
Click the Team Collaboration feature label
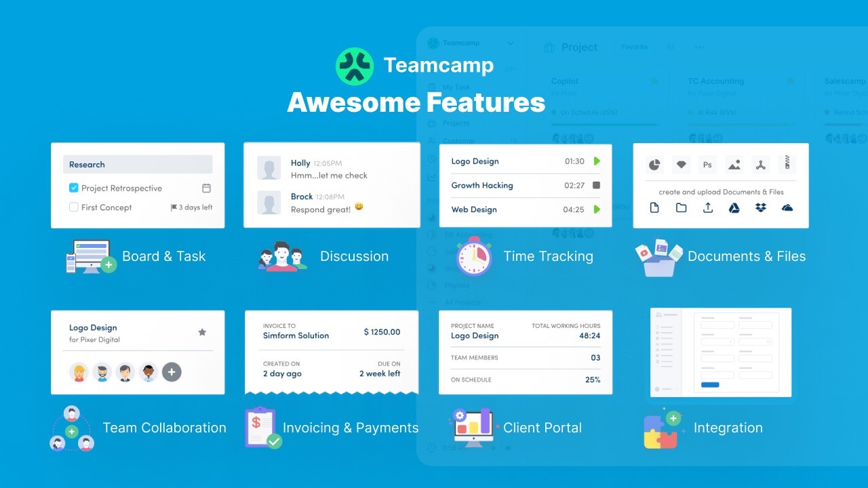(164, 428)
